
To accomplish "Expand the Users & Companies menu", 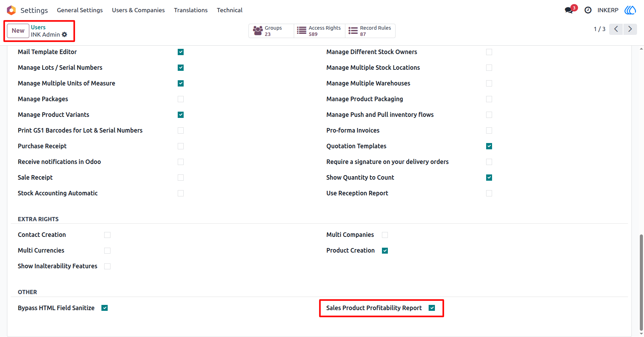I will click(x=138, y=10).
